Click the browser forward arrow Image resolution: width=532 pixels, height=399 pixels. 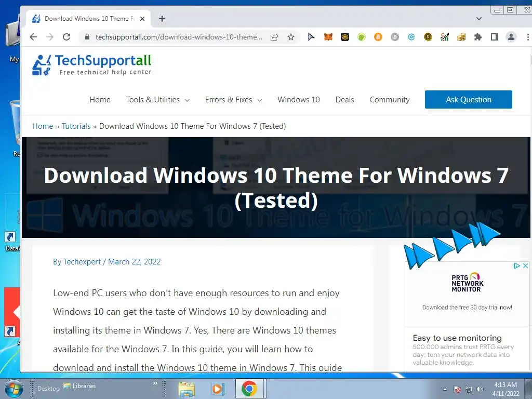click(50, 37)
